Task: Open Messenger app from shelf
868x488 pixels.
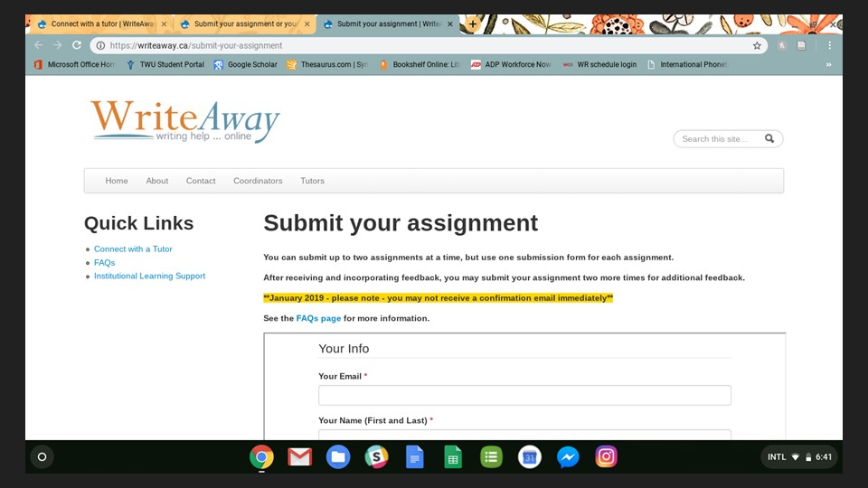Action: click(568, 457)
